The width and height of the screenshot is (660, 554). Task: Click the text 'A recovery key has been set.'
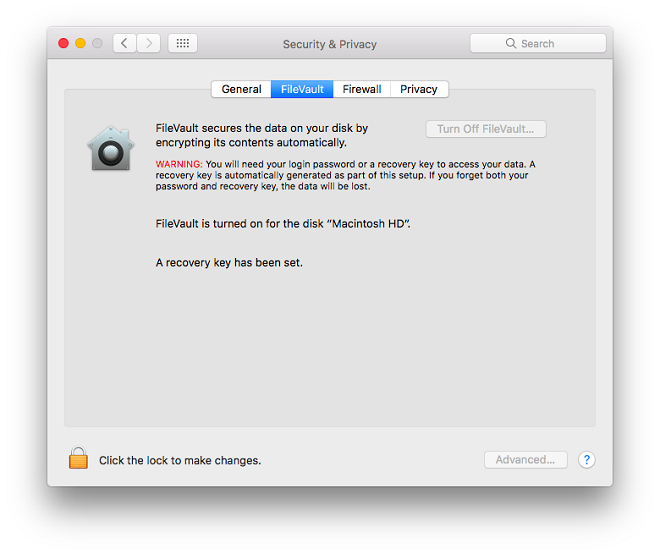coord(229,263)
